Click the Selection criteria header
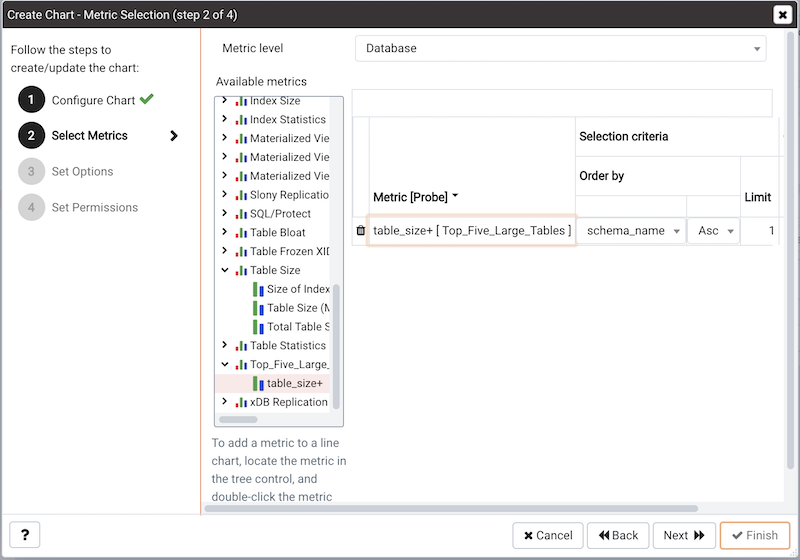This screenshot has height=560, width=800. (x=623, y=137)
